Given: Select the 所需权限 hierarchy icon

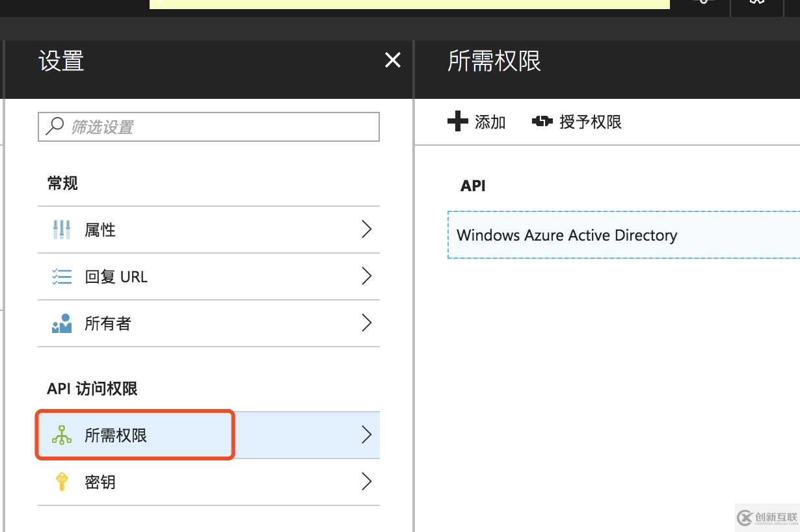Looking at the screenshot, I should (61, 435).
